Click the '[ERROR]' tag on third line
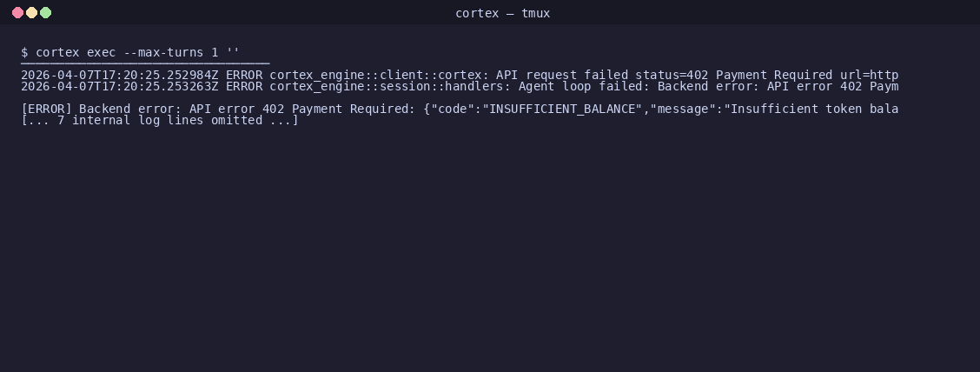The image size is (980, 372). point(46,109)
